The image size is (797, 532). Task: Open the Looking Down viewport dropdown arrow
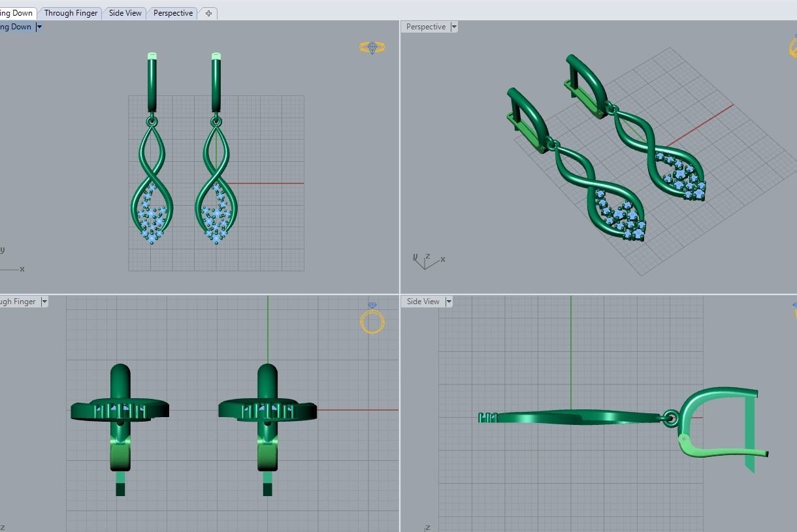39,27
